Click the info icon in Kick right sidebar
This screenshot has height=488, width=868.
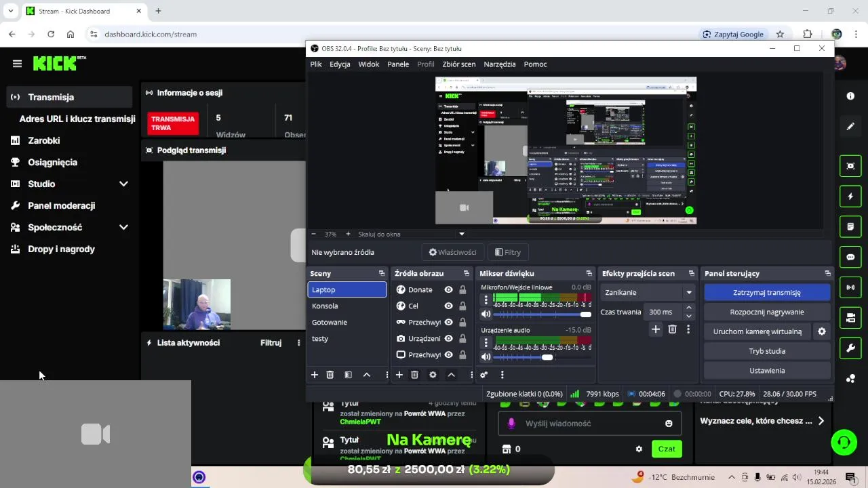tap(850, 96)
